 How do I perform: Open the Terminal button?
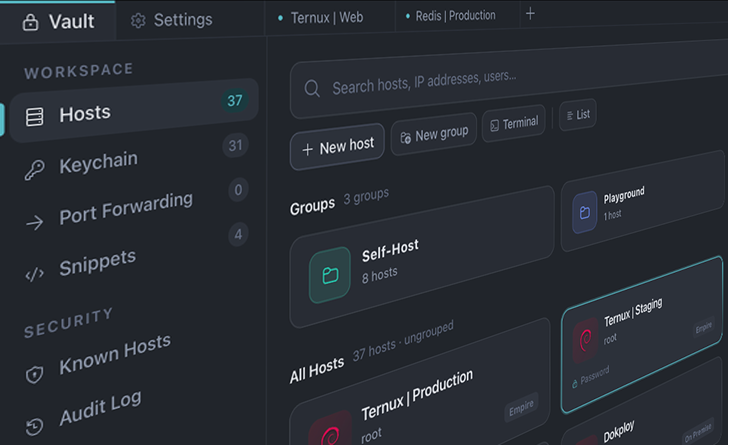coord(514,123)
